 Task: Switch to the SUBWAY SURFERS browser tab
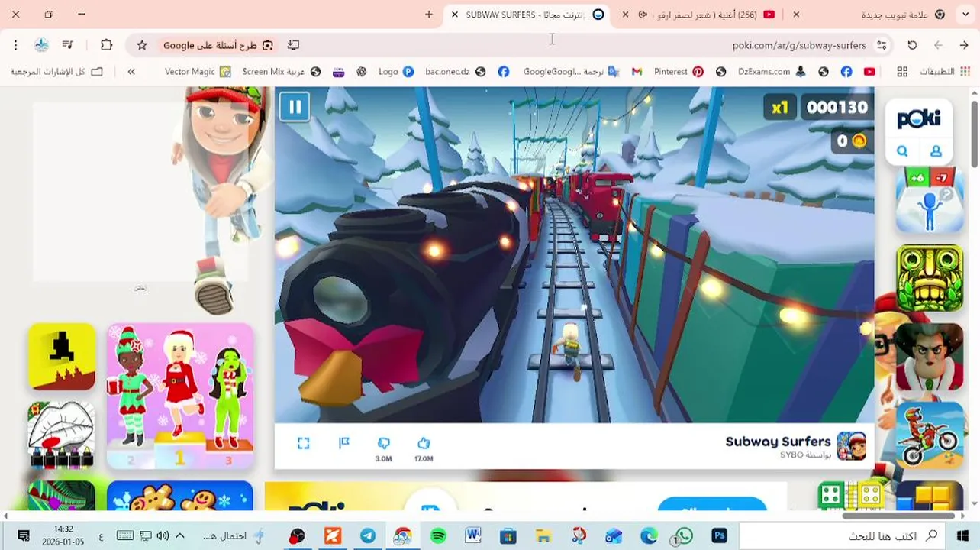527,15
